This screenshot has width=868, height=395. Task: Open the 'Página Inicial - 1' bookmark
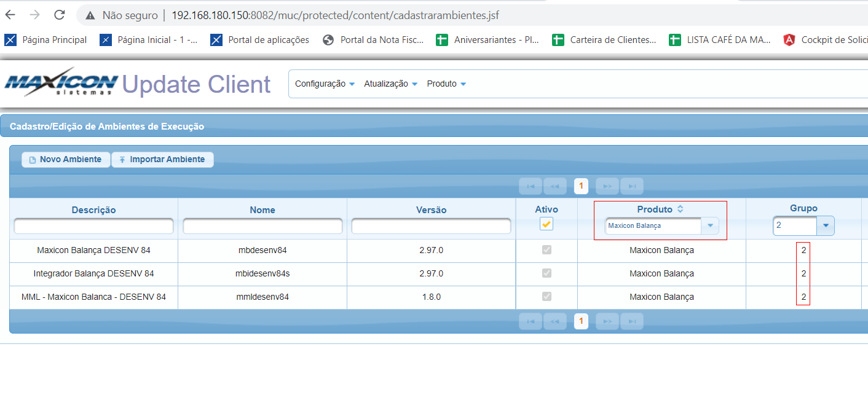[149, 40]
